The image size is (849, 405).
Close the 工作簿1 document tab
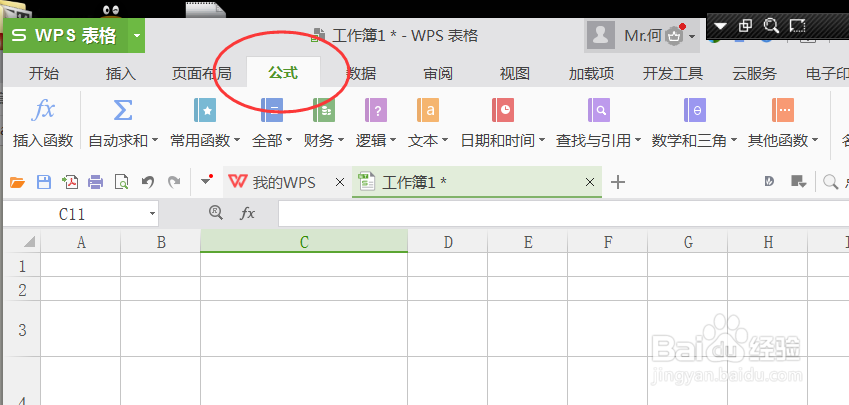591,182
